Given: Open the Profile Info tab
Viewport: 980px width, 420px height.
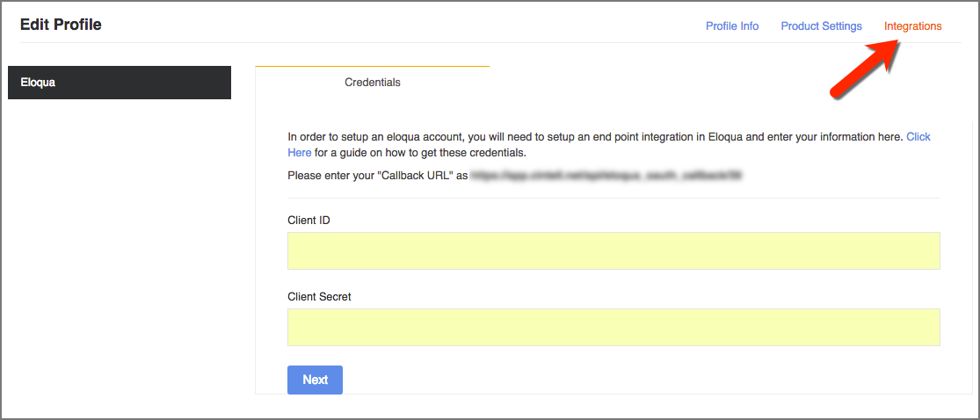Looking at the screenshot, I should [732, 26].
